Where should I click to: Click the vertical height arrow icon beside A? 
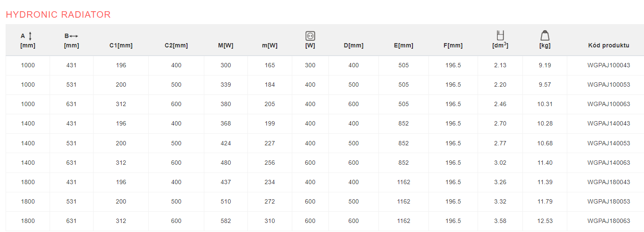30,36
